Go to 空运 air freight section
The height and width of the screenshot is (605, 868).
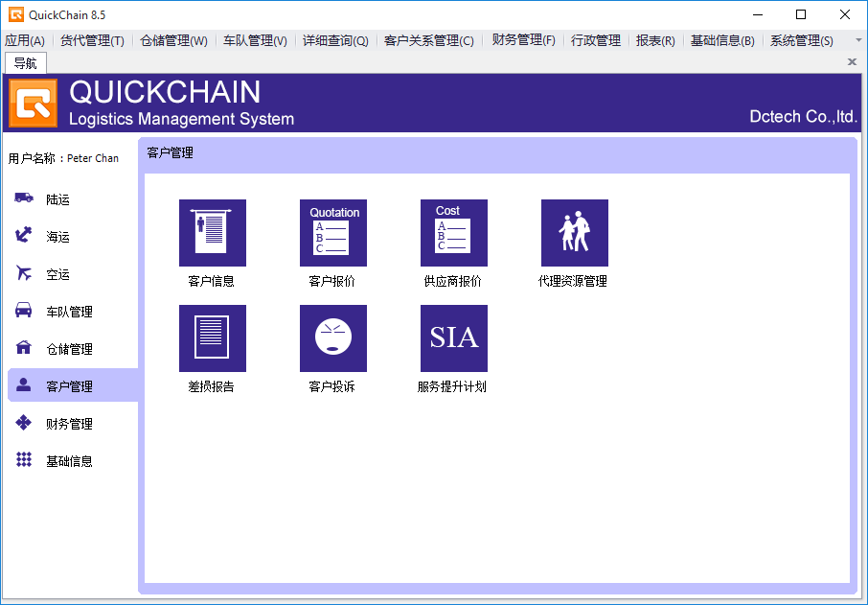pyautogui.click(x=57, y=274)
